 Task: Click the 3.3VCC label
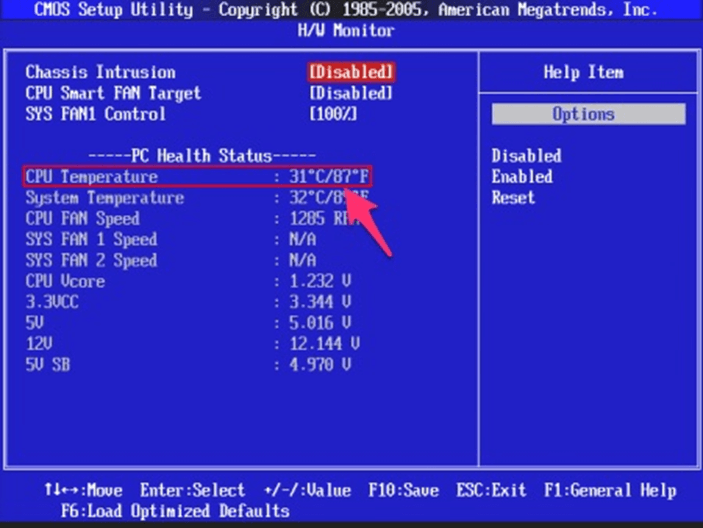[52, 302]
